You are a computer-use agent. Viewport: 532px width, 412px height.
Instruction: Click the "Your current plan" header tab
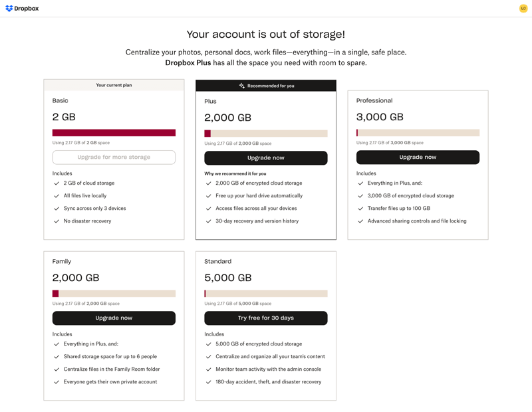click(114, 84)
